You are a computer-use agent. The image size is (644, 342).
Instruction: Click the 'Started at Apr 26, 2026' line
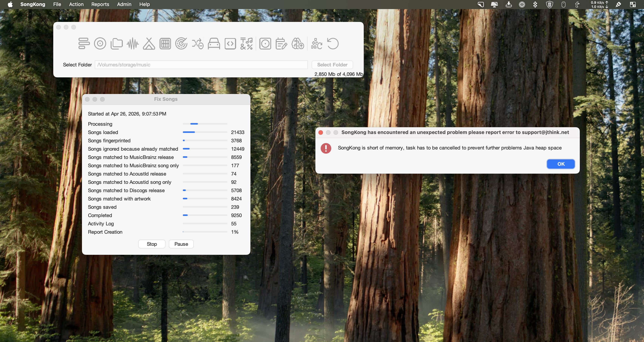coord(127,114)
